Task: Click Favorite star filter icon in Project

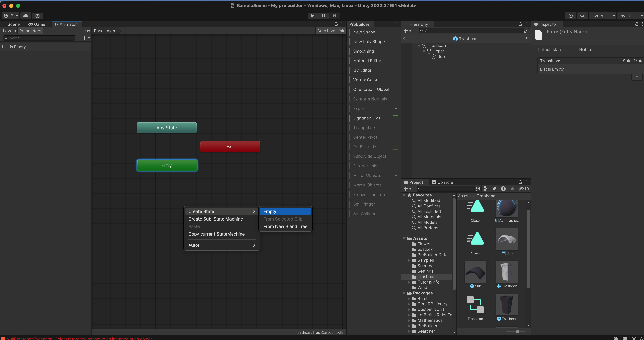Action: coord(512,189)
